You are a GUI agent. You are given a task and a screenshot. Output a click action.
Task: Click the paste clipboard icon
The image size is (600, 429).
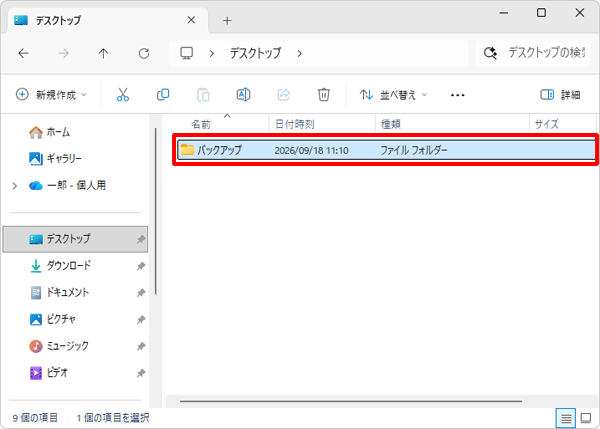pyautogui.click(x=203, y=95)
